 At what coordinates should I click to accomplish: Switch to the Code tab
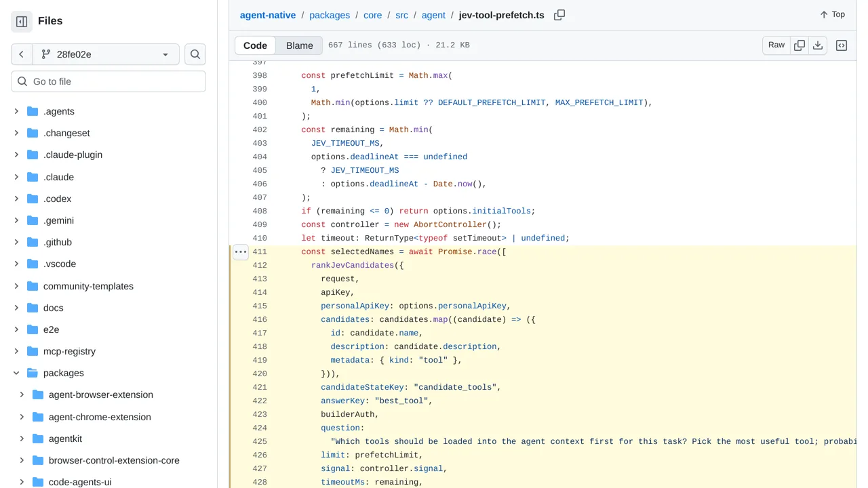255,45
